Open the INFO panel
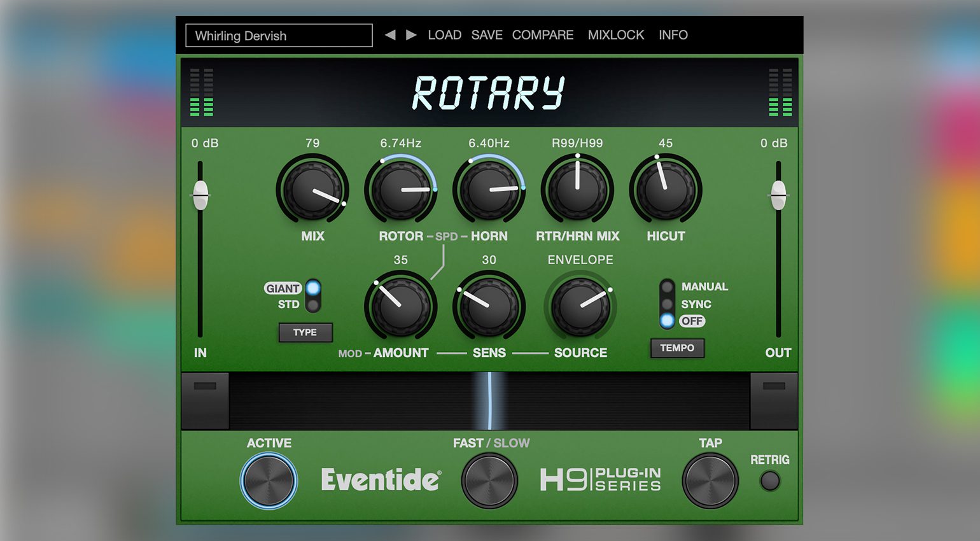 coord(673,35)
